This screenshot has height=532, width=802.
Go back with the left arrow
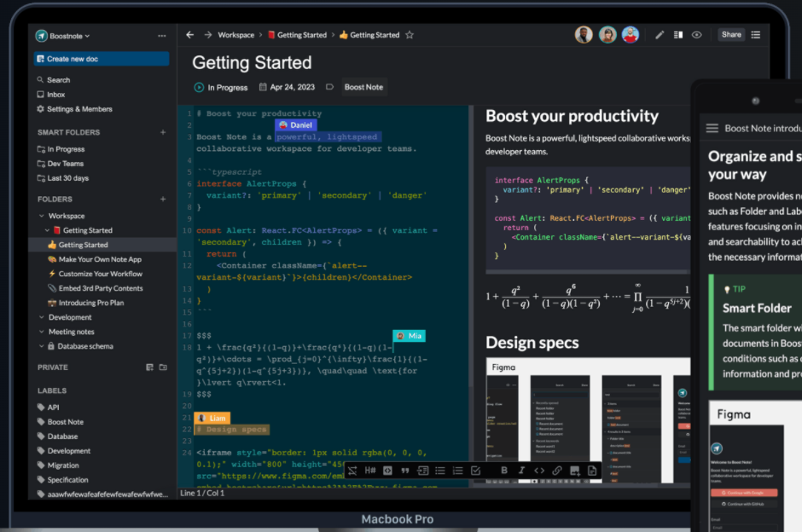pyautogui.click(x=189, y=35)
